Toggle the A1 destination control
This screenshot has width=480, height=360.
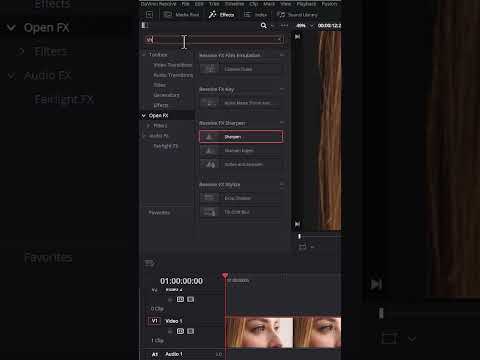(x=155, y=354)
